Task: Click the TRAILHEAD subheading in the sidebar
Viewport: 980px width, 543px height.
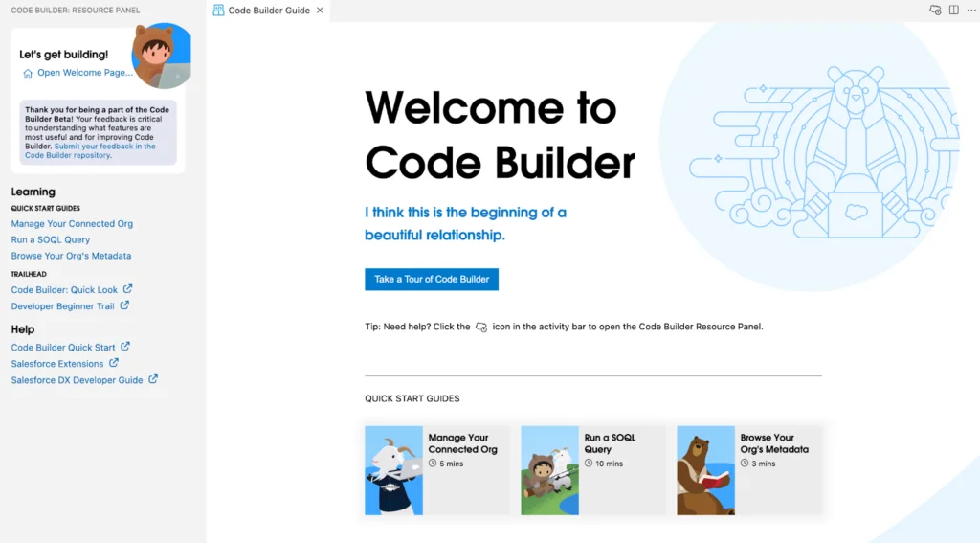Action: tap(29, 274)
